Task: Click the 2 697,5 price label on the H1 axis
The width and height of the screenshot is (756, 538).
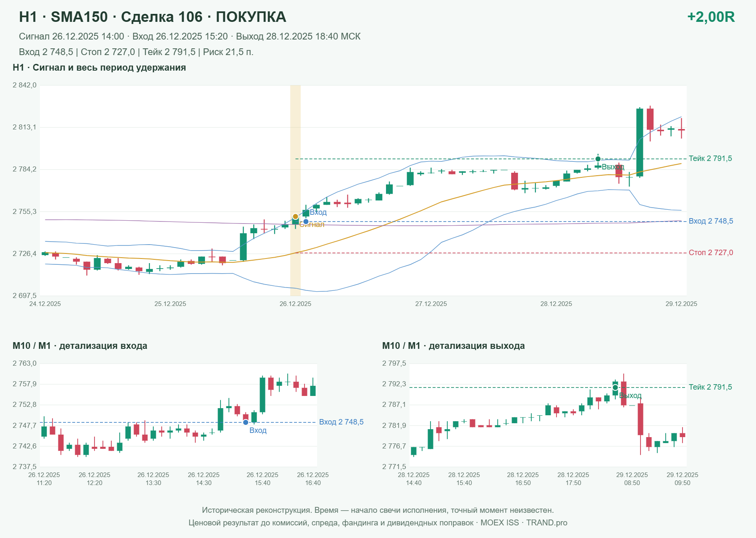Action: 25,296
